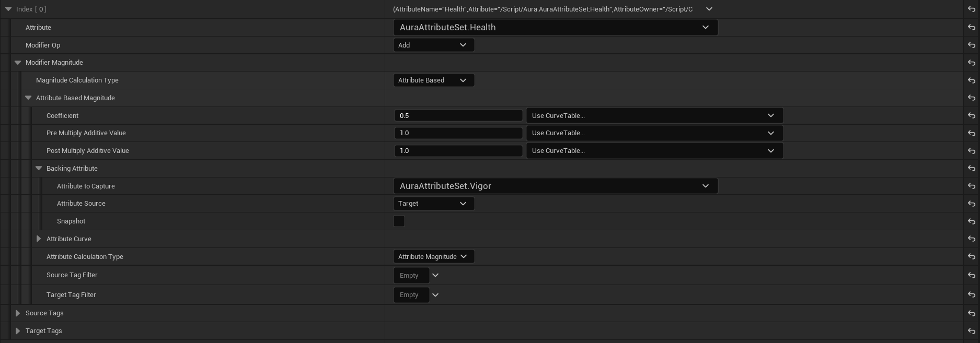Screen dimensions: 980x343
Task: Open Pre Multiply Use CurveTable dropdown
Action: 654,133
